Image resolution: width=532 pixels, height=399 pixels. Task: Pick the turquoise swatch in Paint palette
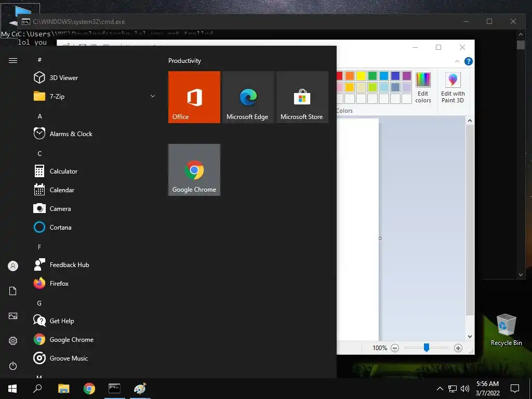click(x=384, y=76)
